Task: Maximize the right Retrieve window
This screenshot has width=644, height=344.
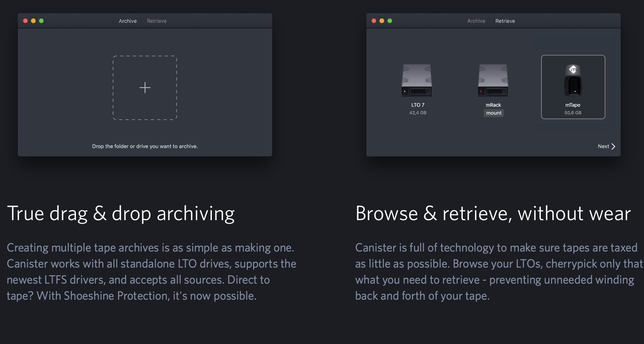Action: 390,21
